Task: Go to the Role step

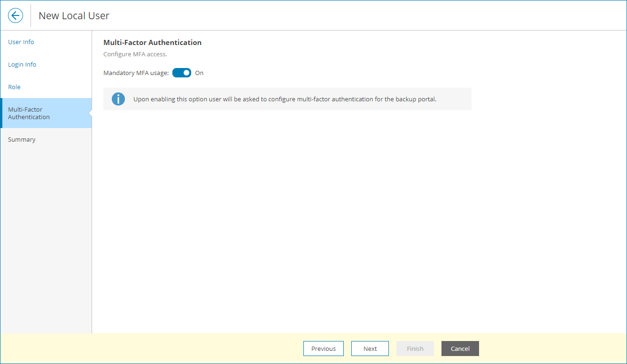Action: click(x=14, y=87)
